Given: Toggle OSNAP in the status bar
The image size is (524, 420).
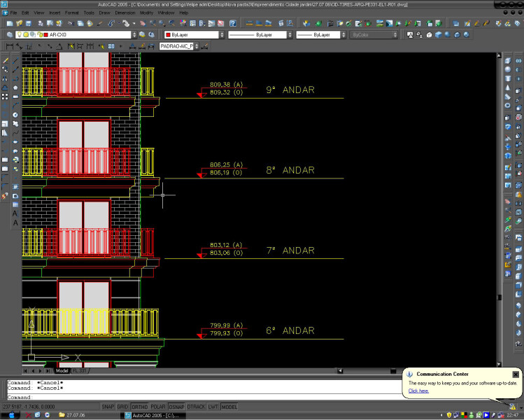Looking at the screenshot, I should pyautogui.click(x=176, y=407).
